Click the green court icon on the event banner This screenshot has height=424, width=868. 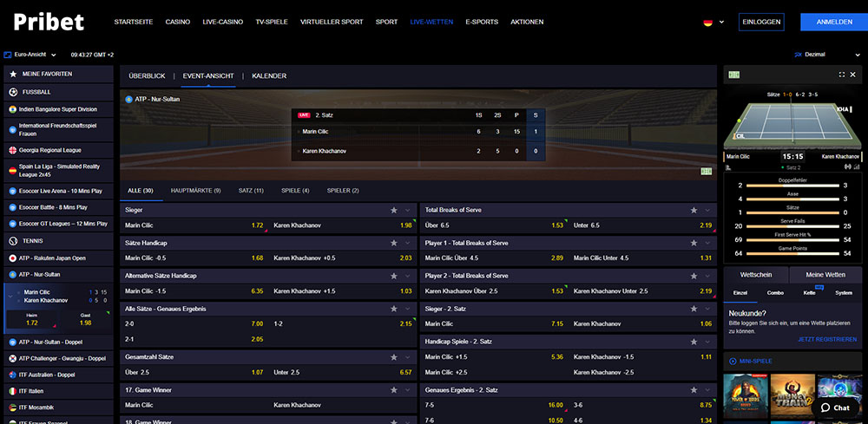(x=706, y=171)
